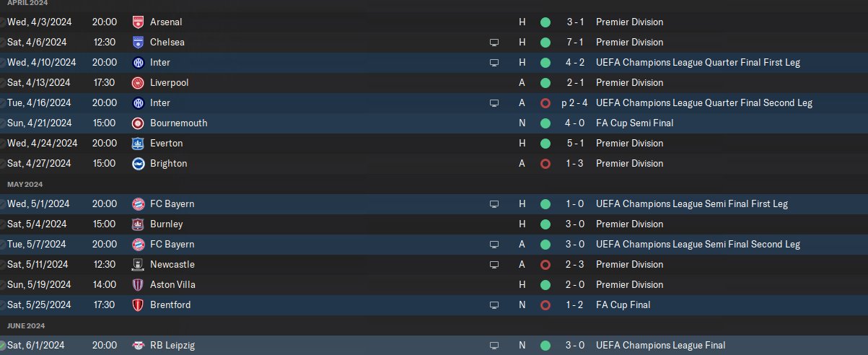
Task: Click the RB Leipzig club badge icon
Action: (x=139, y=346)
